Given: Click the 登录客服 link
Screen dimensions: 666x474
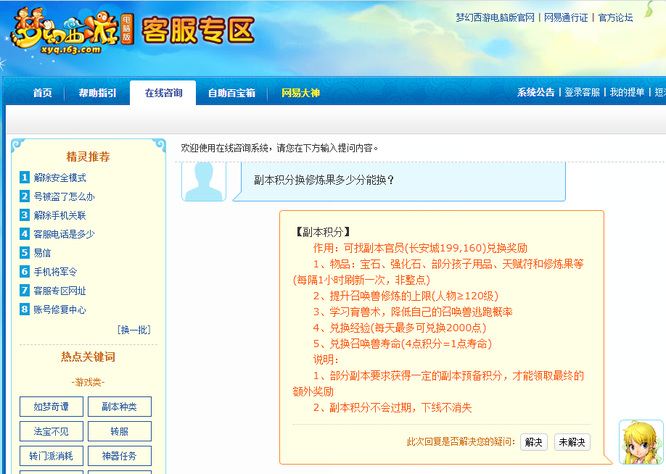Looking at the screenshot, I should click(582, 92).
